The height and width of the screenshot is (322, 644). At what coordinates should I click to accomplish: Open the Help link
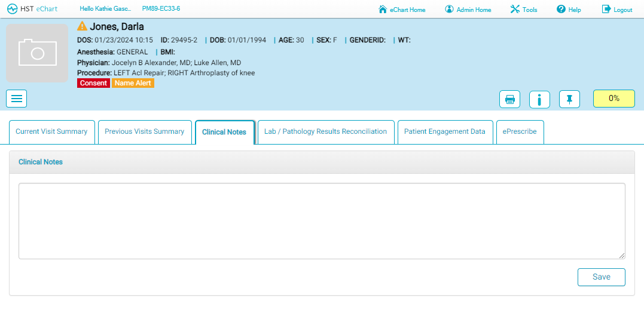569,10
